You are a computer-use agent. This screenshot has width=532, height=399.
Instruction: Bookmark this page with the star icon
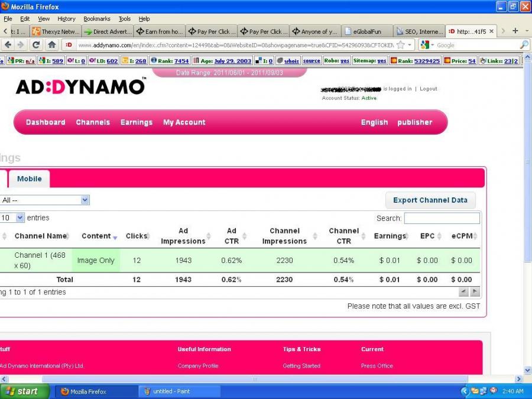(x=401, y=45)
